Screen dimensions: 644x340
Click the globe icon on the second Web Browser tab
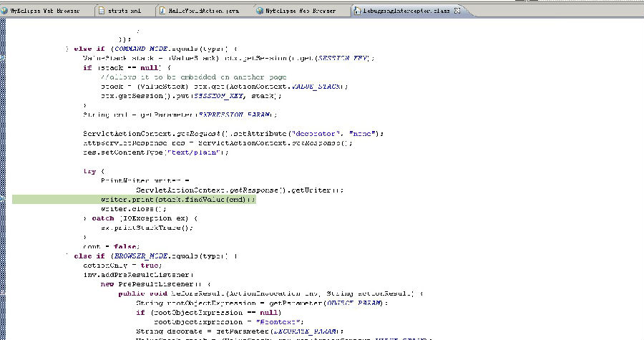(x=260, y=11)
